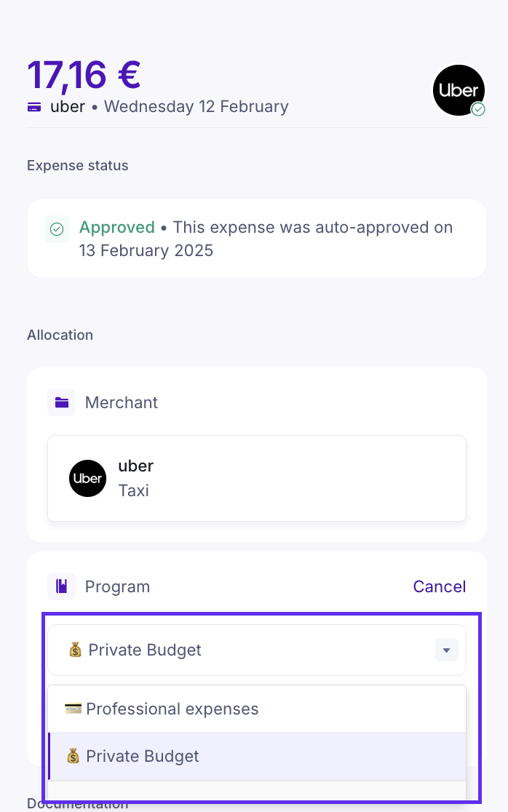Viewport: 508px width, 812px height.
Task: Click the credit card emoji beside Professional expenses
Action: click(x=73, y=709)
